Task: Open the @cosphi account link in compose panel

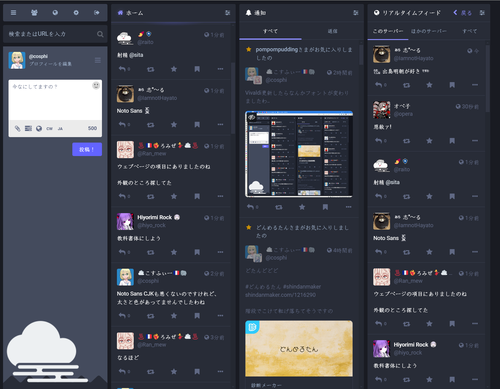Action: click(x=38, y=56)
